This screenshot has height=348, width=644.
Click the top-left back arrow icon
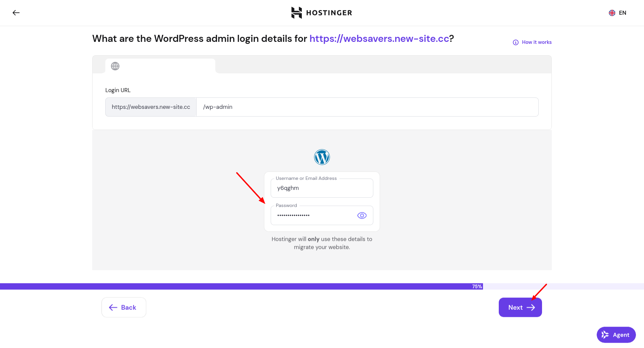coord(16,13)
